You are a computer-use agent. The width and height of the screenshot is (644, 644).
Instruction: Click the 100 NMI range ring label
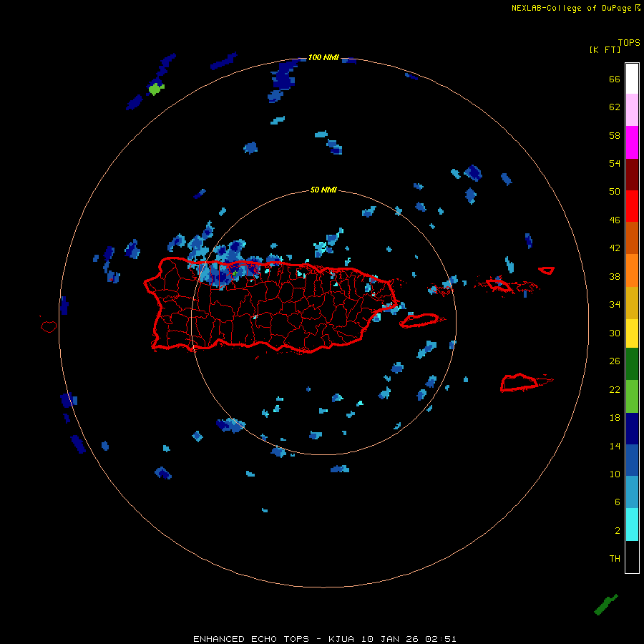click(323, 57)
